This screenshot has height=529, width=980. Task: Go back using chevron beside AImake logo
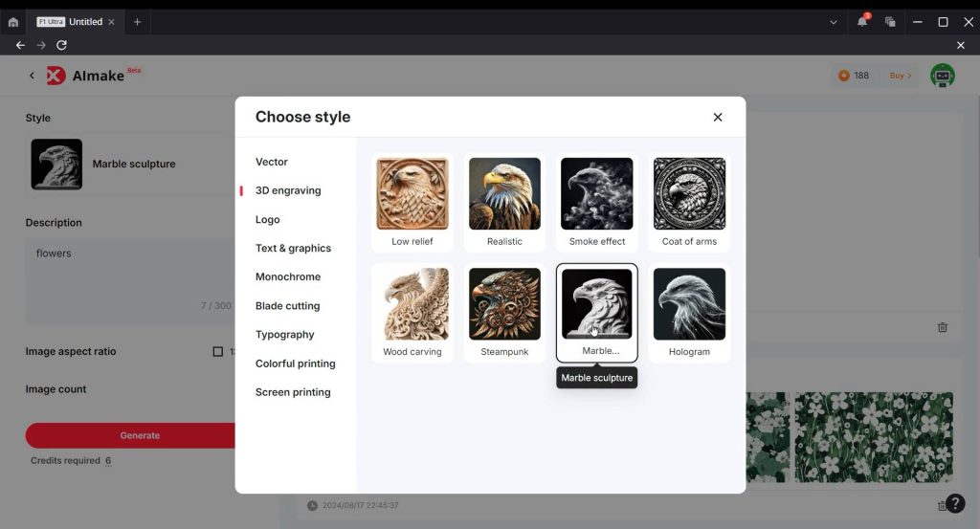tap(32, 76)
